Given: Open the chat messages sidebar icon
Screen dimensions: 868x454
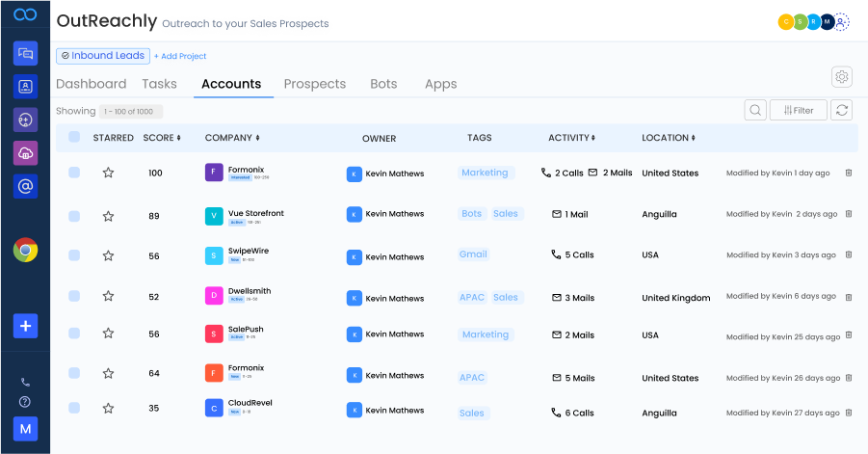Looking at the screenshot, I should 25,53.
